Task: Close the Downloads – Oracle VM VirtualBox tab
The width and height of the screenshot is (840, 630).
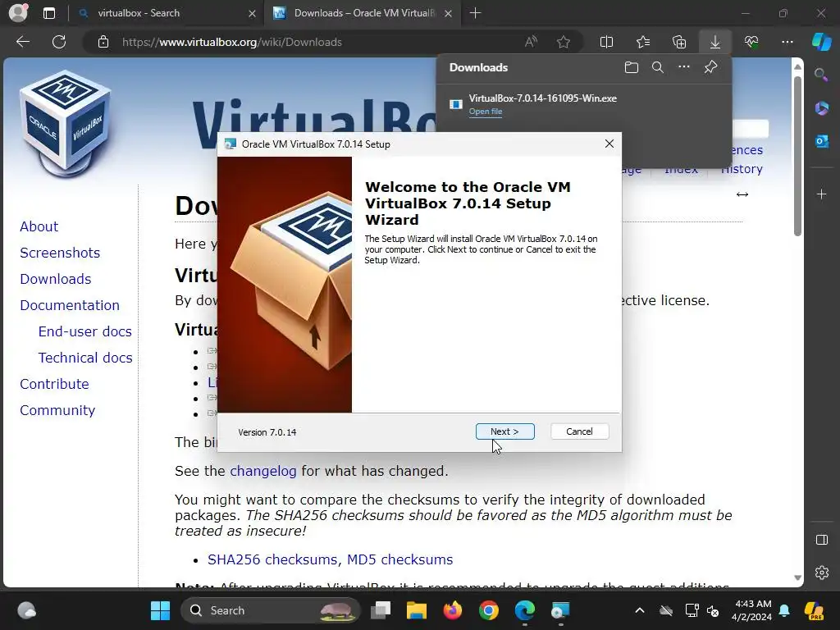Action: [449, 13]
